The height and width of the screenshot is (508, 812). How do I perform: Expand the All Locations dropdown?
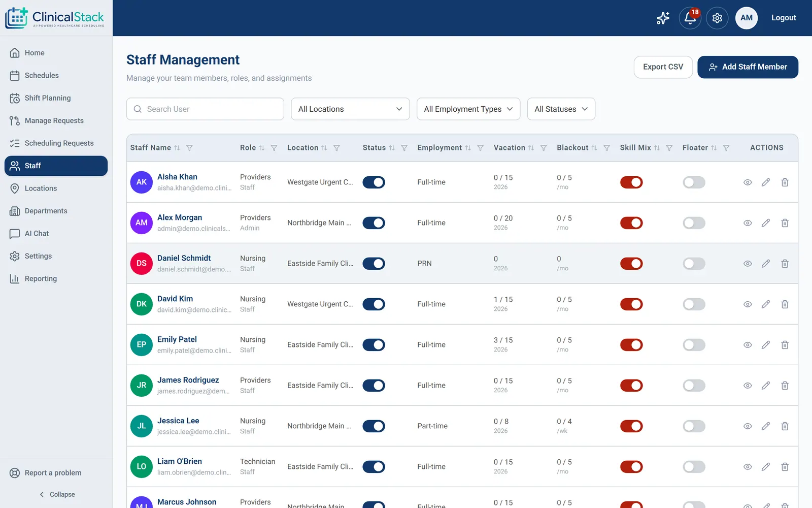coord(350,109)
